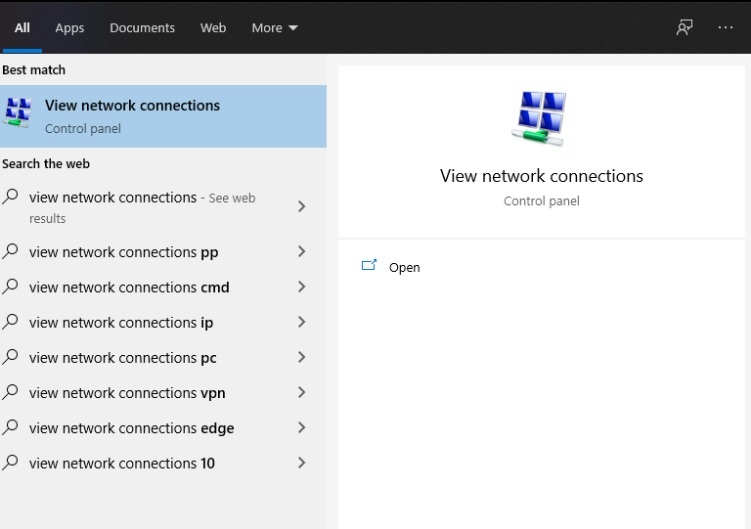Click search magnifier icon beside 'pp' suggestion
Screen dimensions: 751x529
point(10,251)
